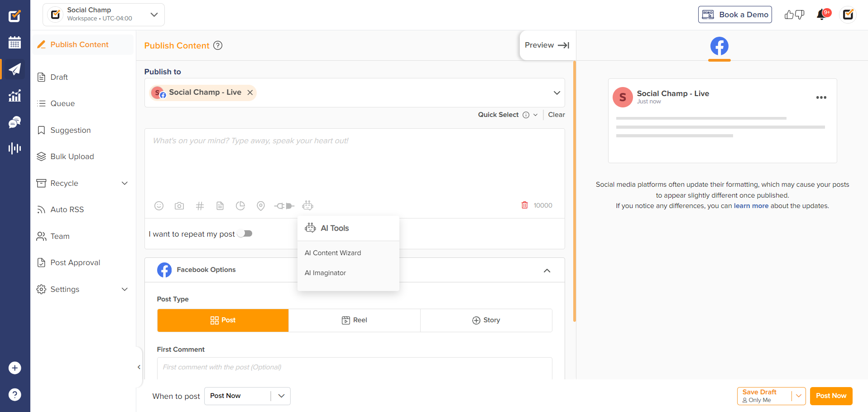Viewport: 868px width, 412px height.
Task: Click the pie chart icon in composer
Action: [x=240, y=206]
